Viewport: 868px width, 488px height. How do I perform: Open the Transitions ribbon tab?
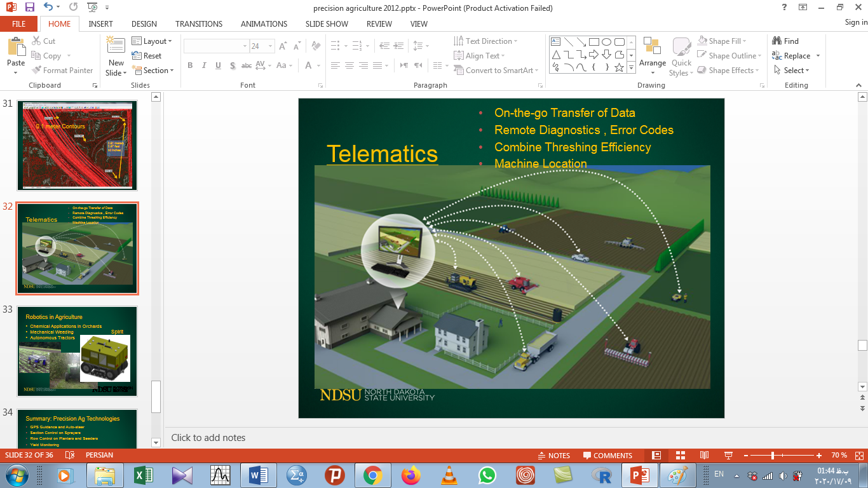pos(199,24)
